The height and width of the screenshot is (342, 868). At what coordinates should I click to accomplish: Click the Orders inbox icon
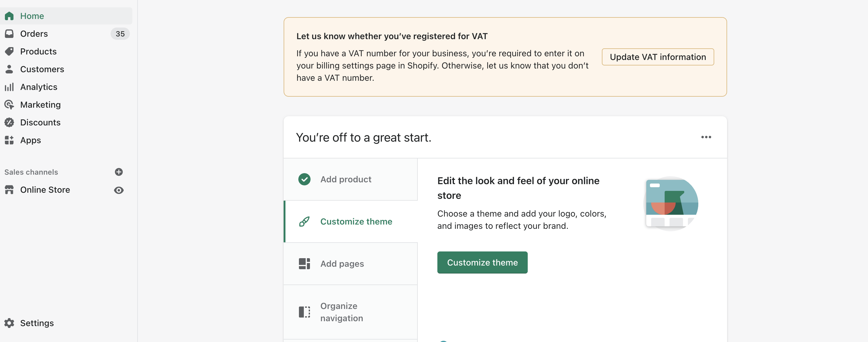(9, 34)
